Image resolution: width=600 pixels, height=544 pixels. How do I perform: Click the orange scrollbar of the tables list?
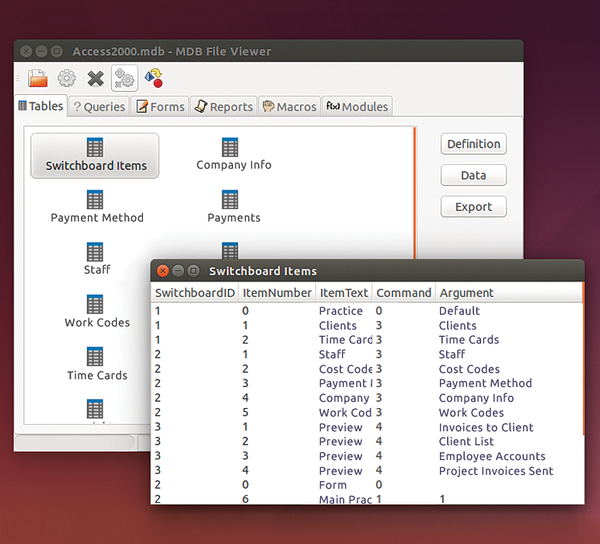(414, 193)
